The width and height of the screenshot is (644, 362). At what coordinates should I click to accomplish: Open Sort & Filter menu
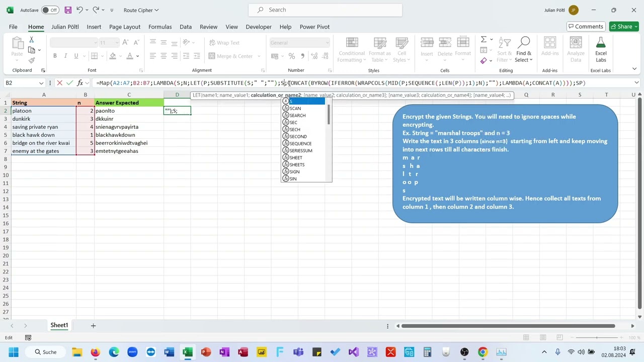[x=504, y=50]
